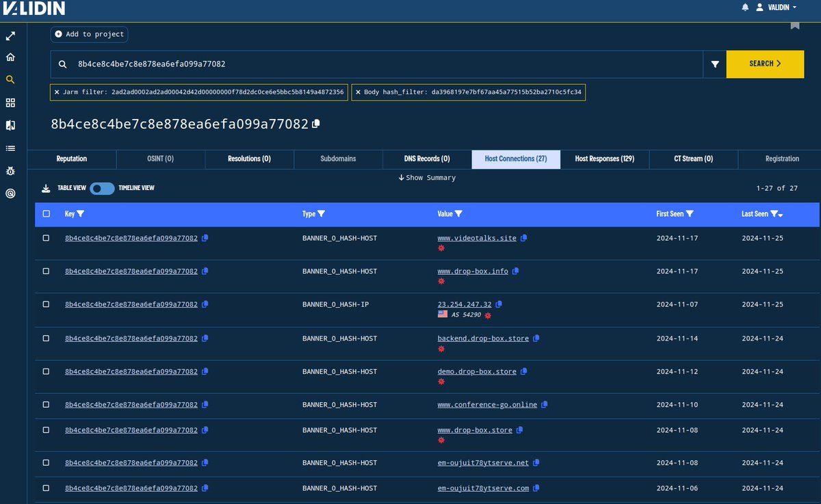Copy www.conference-go.online value
Screen dimensions: 821x504
pyautogui.click(x=545, y=404)
